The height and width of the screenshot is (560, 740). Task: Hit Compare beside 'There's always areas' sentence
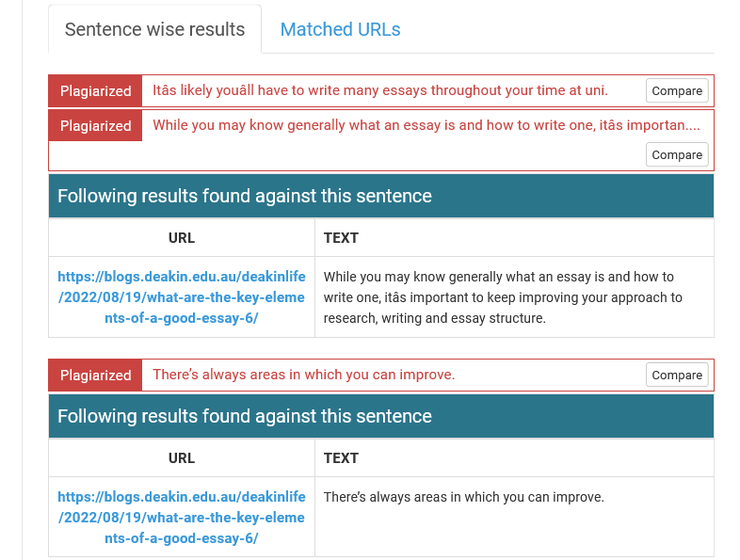[x=677, y=375]
